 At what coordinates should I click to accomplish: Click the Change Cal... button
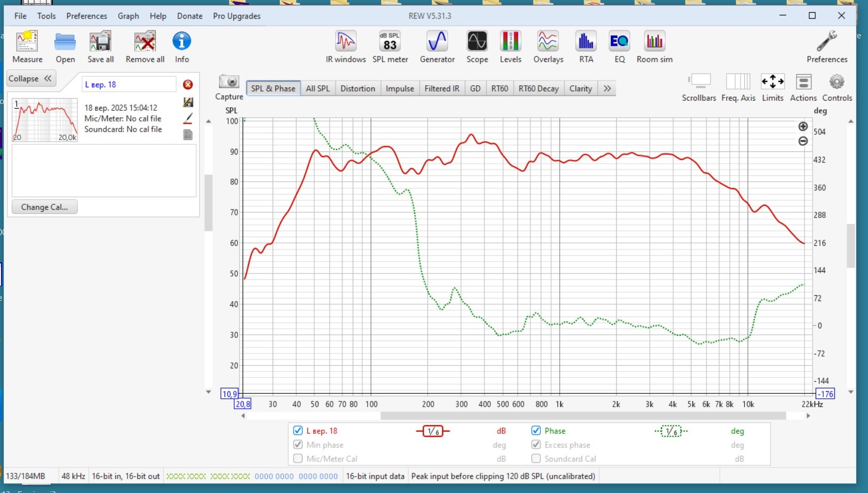coord(44,207)
